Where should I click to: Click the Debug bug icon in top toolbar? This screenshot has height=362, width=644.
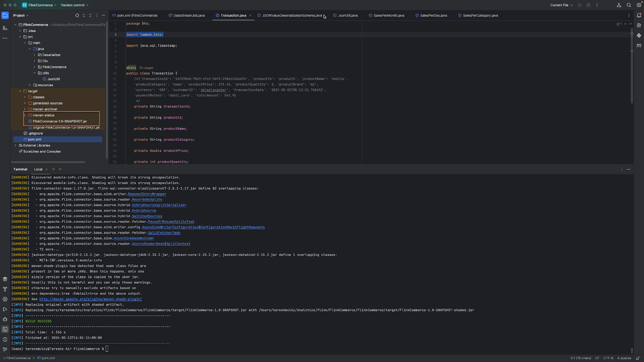[588, 5]
